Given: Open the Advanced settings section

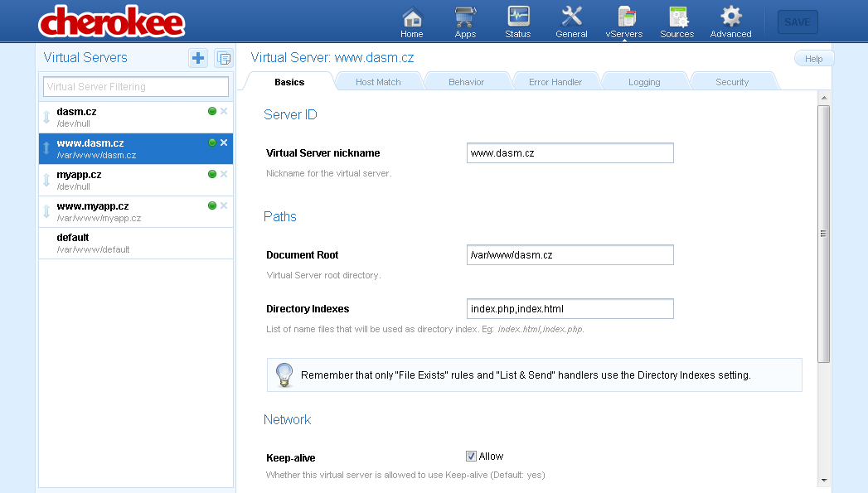Looking at the screenshot, I should [x=730, y=22].
